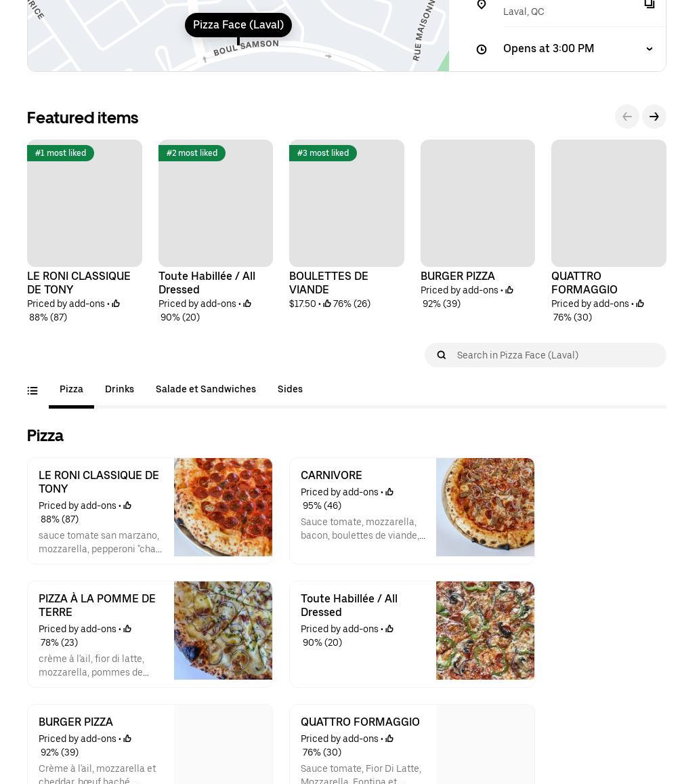Click the previous featured items arrow
Image resolution: width=680 pixels, height=784 pixels.
click(x=627, y=117)
